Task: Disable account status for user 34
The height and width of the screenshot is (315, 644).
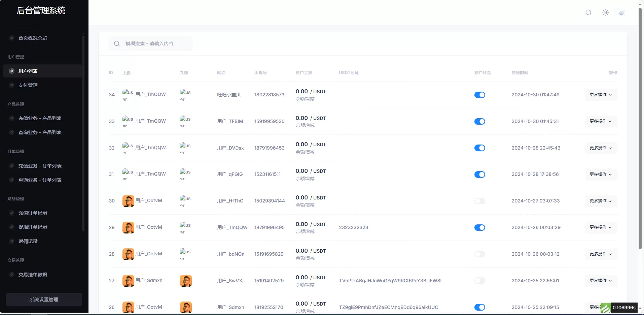Action: point(479,95)
